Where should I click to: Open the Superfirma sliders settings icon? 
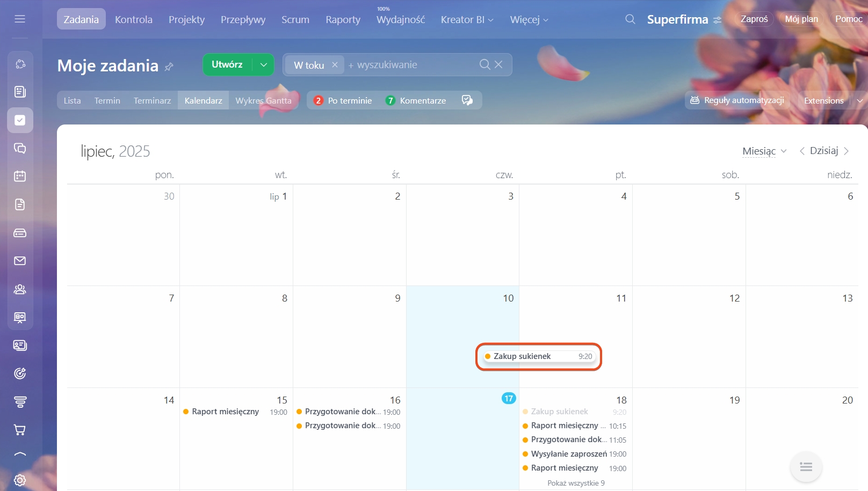[717, 20]
